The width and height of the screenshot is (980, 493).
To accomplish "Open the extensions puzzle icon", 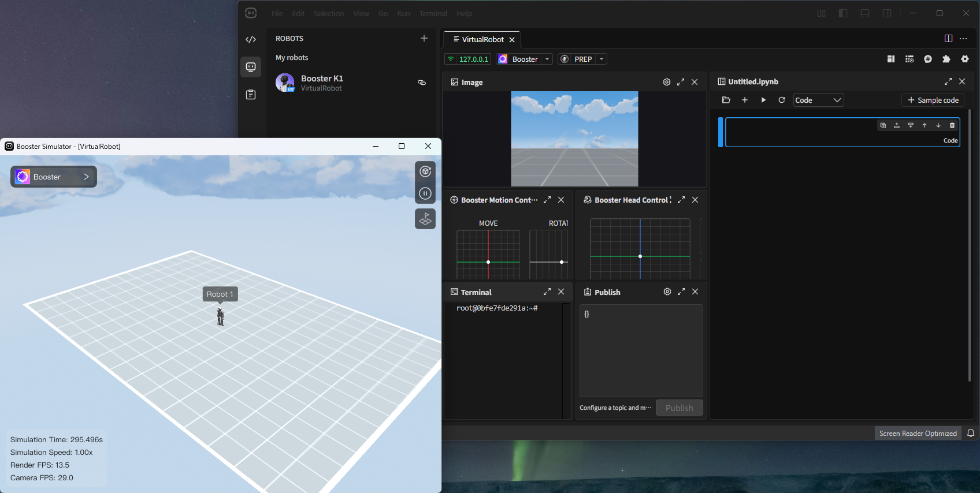I will coord(946,59).
